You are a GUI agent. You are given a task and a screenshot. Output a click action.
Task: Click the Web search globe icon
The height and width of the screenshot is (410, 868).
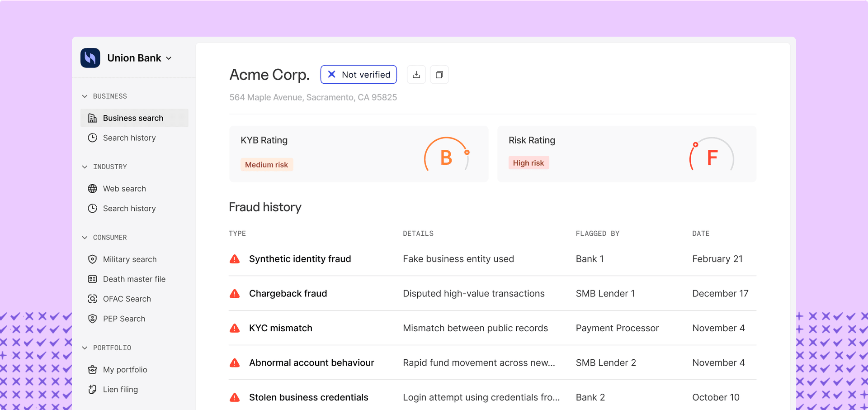tap(92, 189)
